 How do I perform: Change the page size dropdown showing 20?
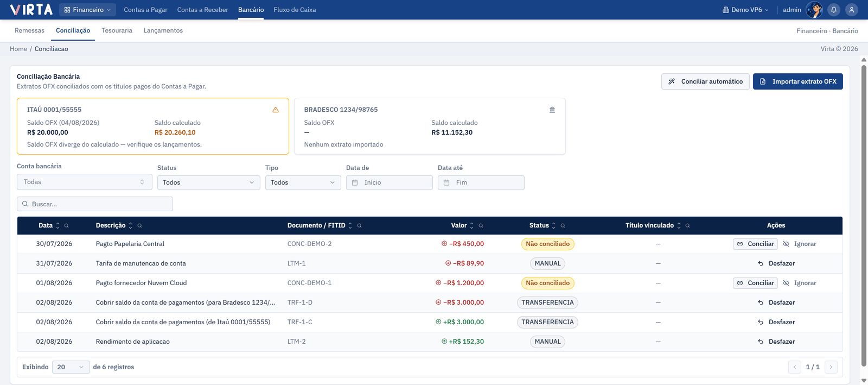pos(71,367)
